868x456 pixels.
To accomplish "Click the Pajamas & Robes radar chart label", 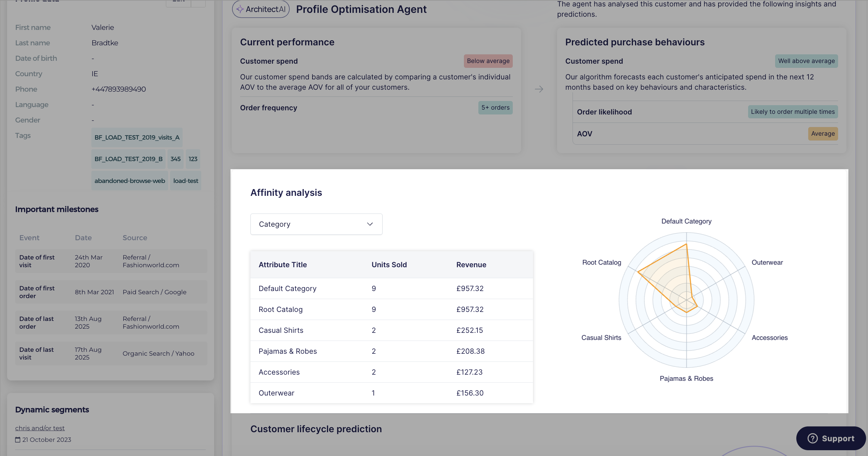I will [x=686, y=378].
